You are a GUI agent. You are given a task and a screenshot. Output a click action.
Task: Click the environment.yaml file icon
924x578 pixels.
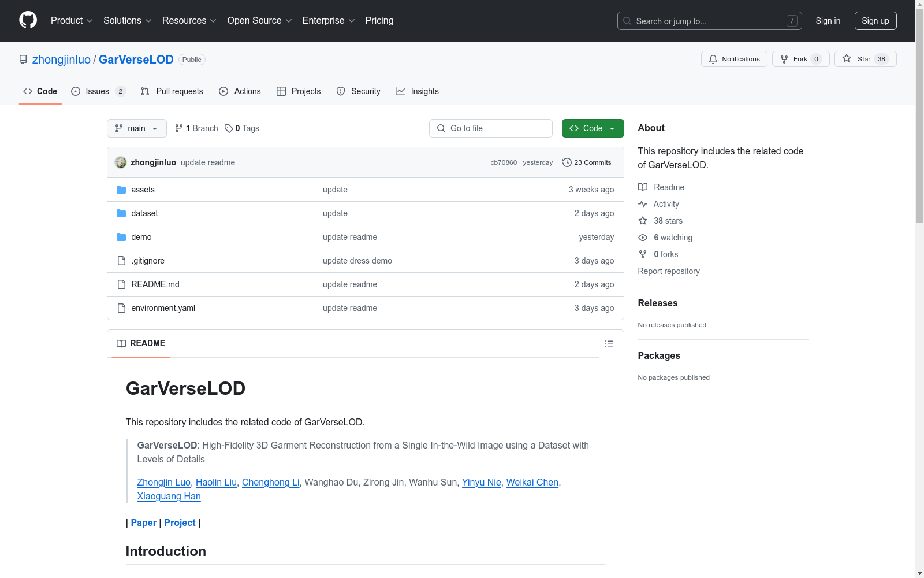[121, 308]
